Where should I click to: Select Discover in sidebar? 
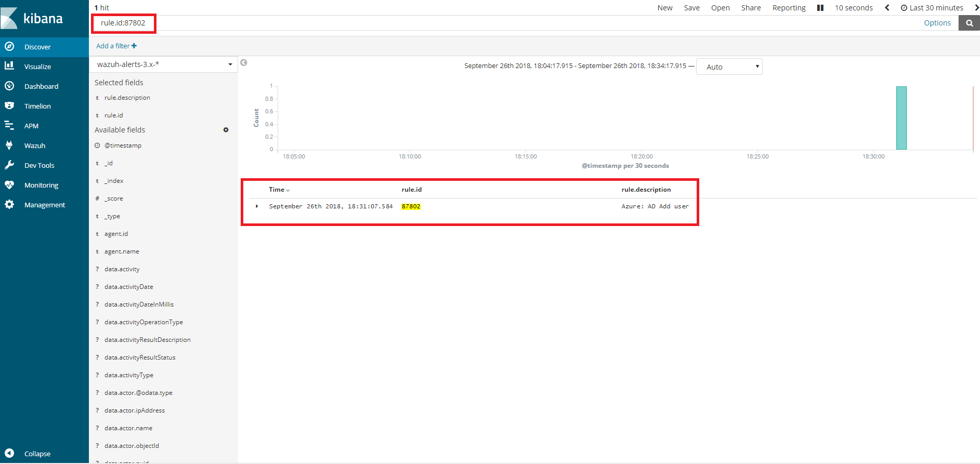pyautogui.click(x=37, y=47)
